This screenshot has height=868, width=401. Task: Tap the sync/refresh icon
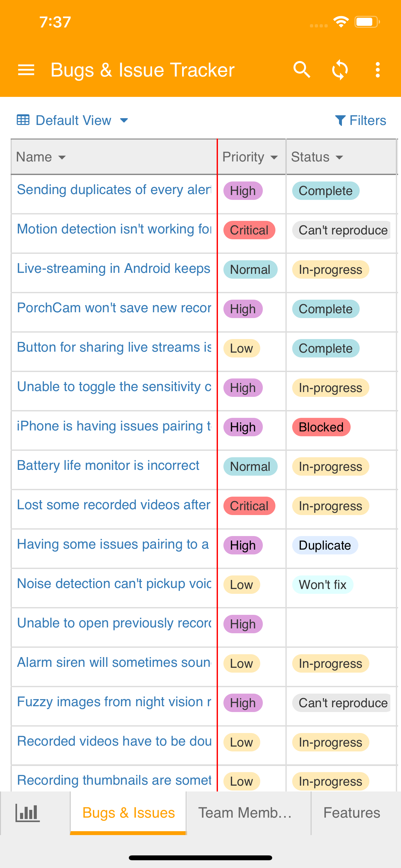(x=340, y=70)
